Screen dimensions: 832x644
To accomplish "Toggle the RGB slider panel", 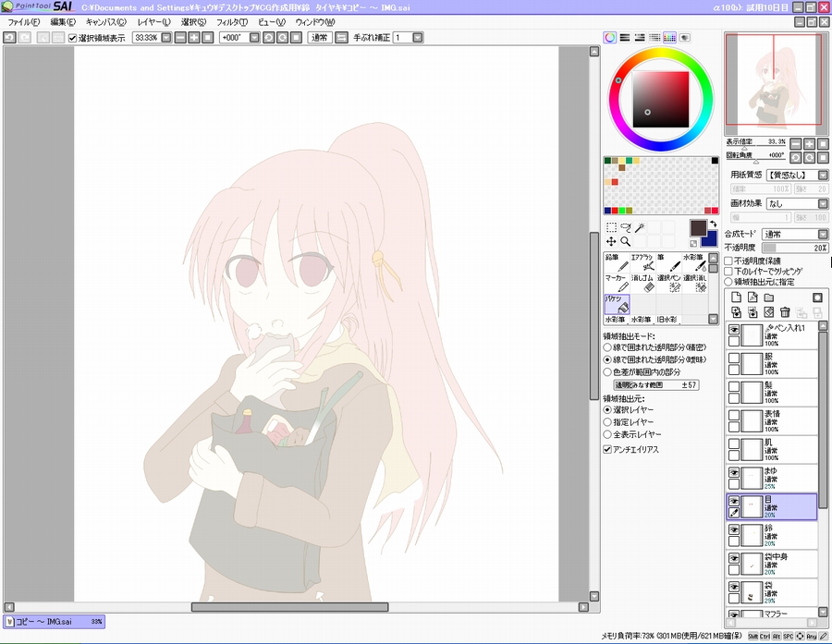I will click(625, 37).
